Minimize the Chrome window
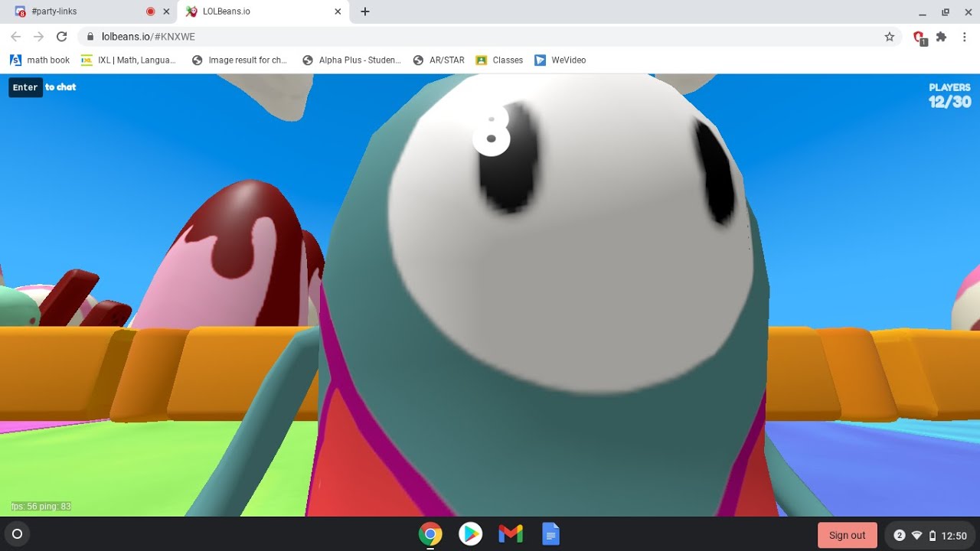Screen dimensions: 980x551 pyautogui.click(x=923, y=12)
